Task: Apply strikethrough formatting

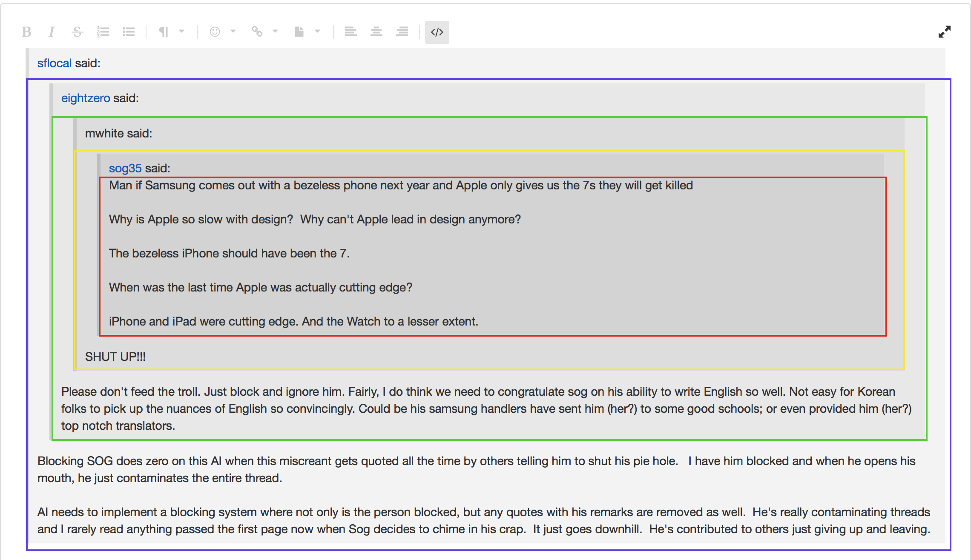Action: tap(77, 32)
